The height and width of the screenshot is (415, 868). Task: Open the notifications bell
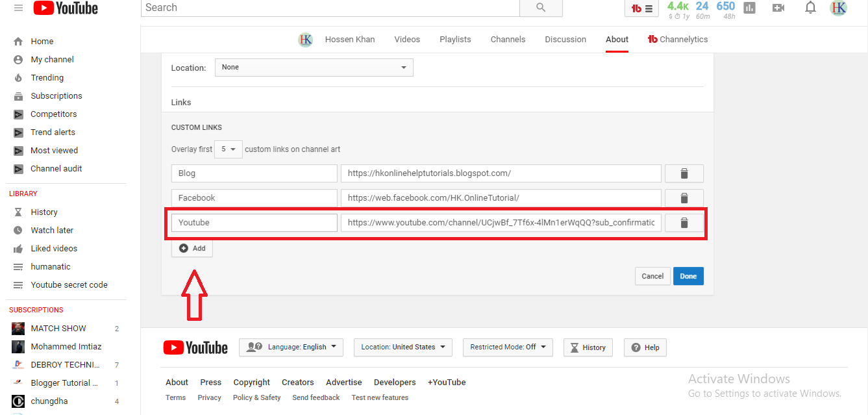(x=810, y=8)
